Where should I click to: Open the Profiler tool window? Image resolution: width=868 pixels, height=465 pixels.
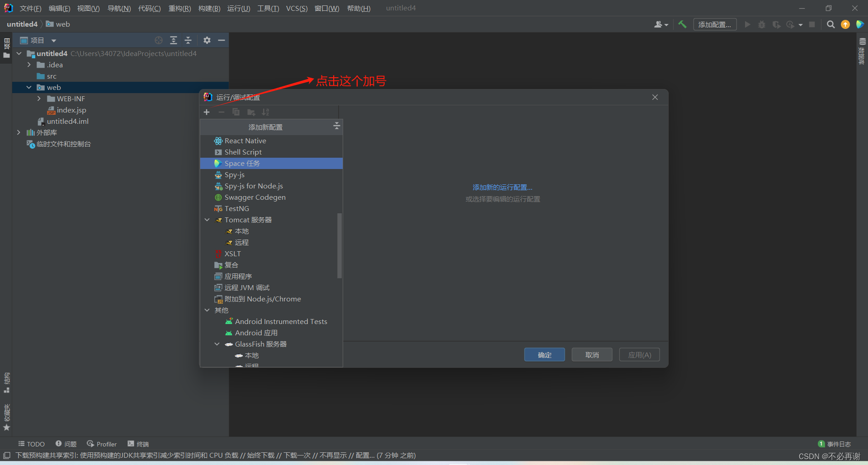[x=102, y=444]
